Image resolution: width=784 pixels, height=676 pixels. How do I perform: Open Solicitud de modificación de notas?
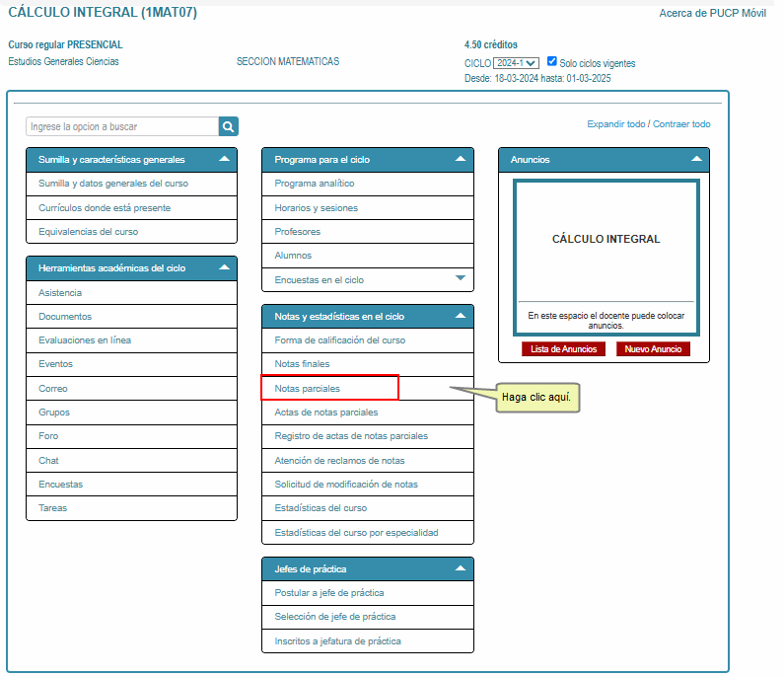(x=368, y=485)
